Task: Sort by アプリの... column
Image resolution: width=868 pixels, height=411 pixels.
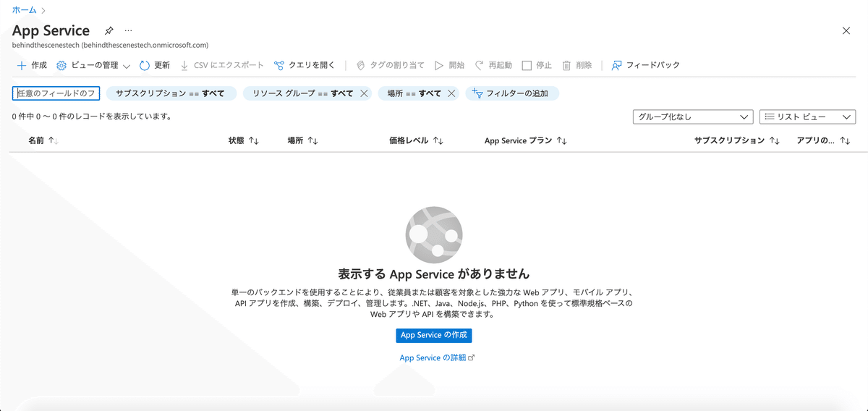Action: point(823,141)
